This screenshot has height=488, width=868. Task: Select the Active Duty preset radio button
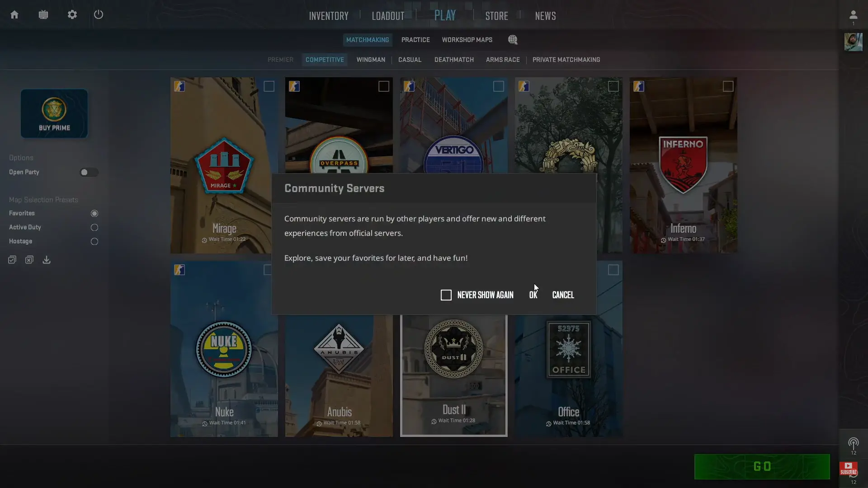pos(94,227)
